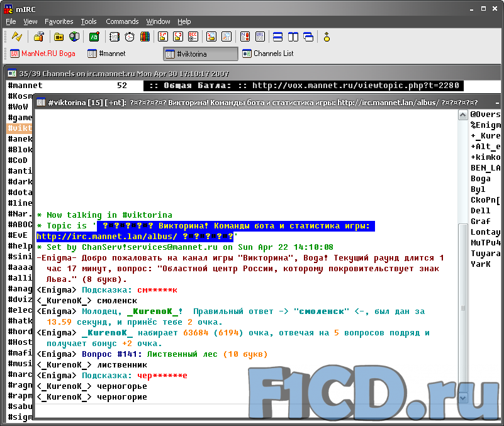Tile windows horizontally using toolbar icon
The height and width of the screenshot is (426, 504).
277,36
